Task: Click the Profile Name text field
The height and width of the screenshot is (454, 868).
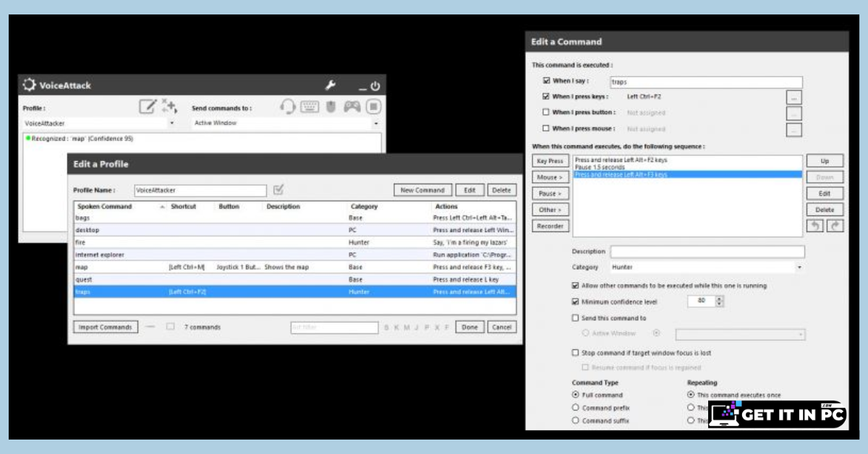Action: [x=200, y=191]
